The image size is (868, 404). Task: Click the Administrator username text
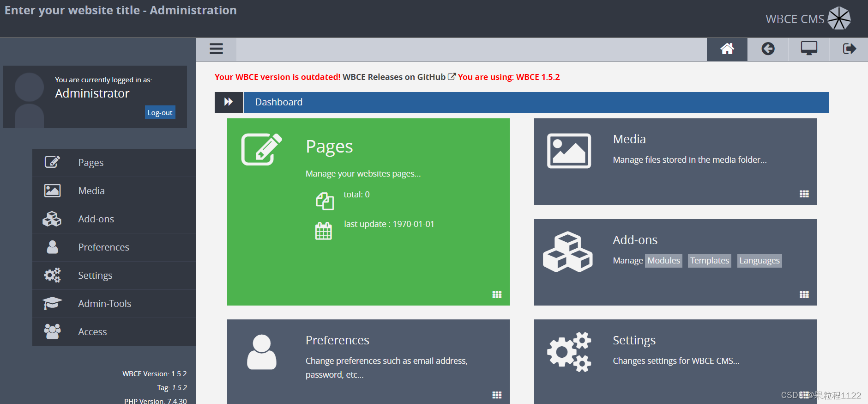coord(92,93)
